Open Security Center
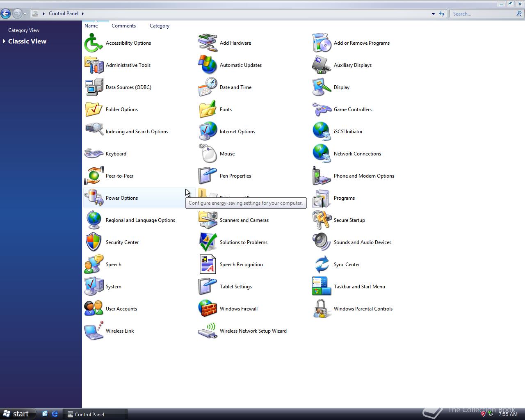Screen dimensions: 525x420 122,242
